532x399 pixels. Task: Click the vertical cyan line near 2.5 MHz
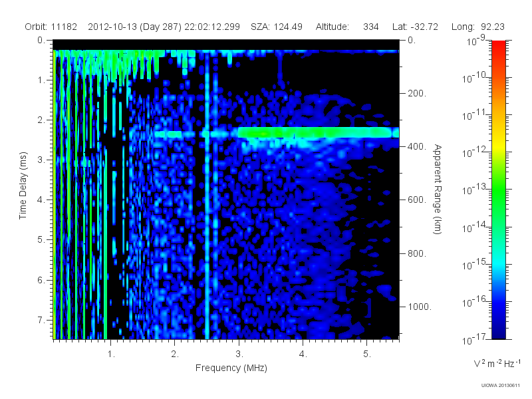(207, 196)
